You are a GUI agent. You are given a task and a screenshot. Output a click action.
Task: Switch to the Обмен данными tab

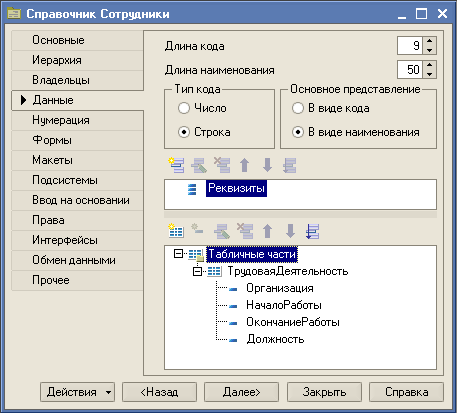[77, 260]
